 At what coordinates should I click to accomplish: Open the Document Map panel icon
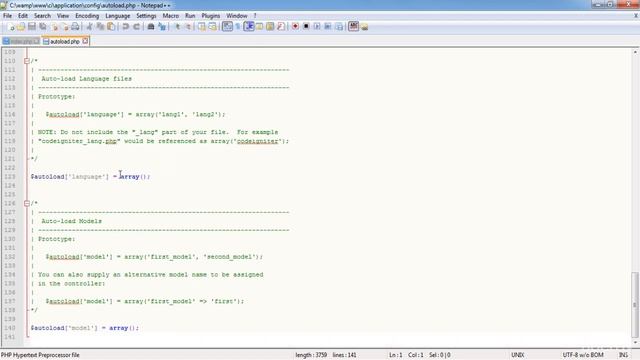point(270,27)
